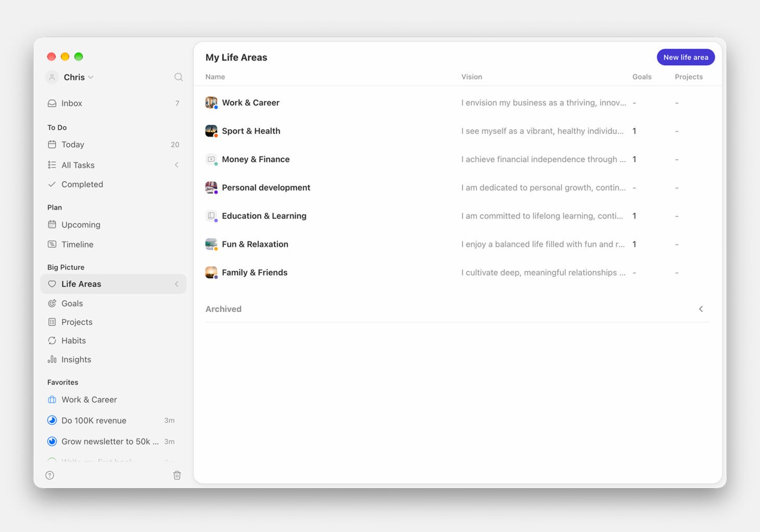The image size is (760, 532).
Task: Click the Money & Finance vision text
Action: (x=543, y=159)
